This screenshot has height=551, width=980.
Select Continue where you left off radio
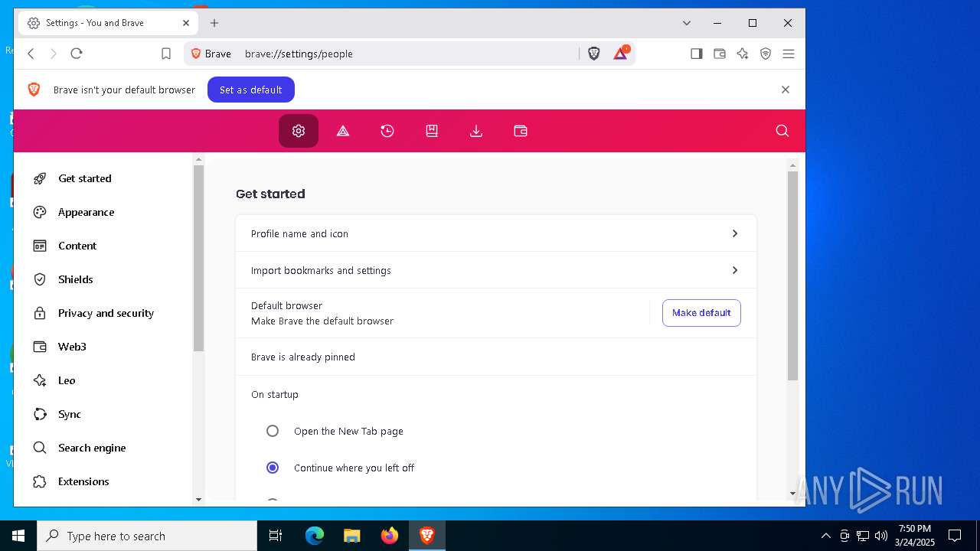[273, 468]
